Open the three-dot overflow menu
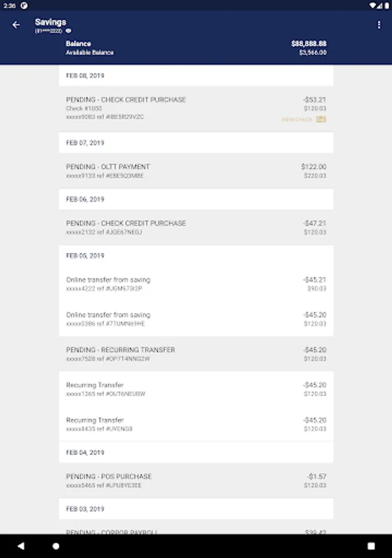 click(x=379, y=25)
